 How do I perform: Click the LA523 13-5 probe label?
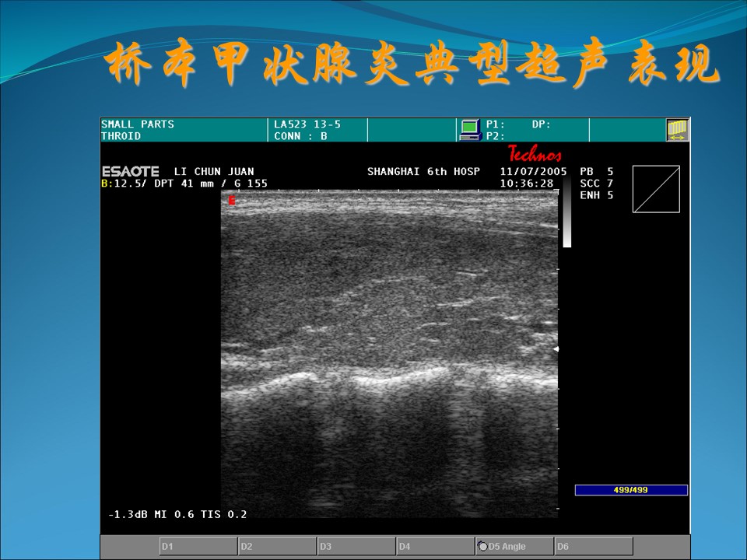pyautogui.click(x=307, y=124)
